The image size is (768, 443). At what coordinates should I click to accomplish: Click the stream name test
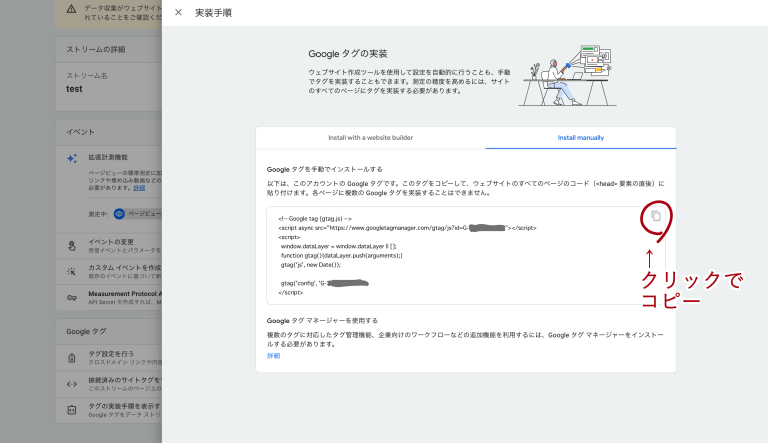tap(74, 89)
